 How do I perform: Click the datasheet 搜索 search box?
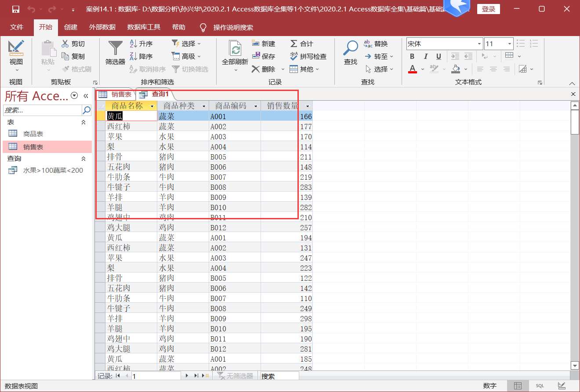pyautogui.click(x=279, y=376)
